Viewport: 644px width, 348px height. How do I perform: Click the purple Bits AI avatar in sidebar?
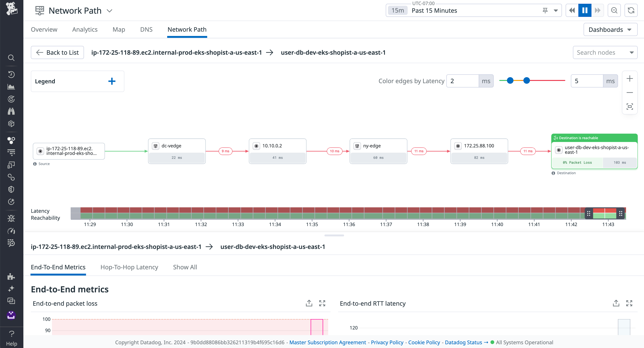(x=12, y=315)
